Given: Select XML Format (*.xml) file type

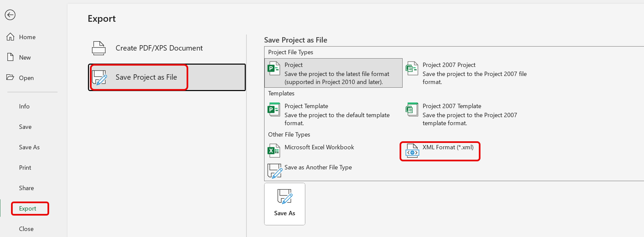Looking at the screenshot, I should tap(440, 151).
